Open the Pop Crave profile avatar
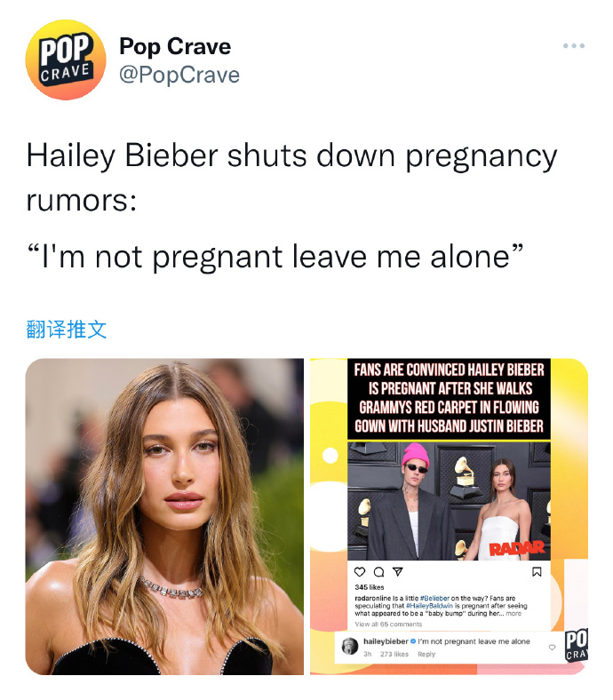 click(x=66, y=60)
